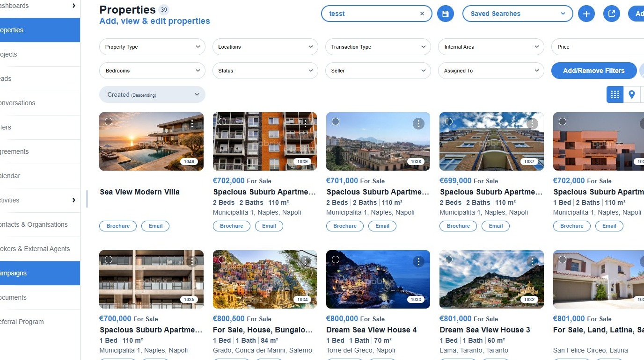Click Brochure on Sea View Modern Villa
This screenshot has width=644, height=360.
tap(118, 226)
